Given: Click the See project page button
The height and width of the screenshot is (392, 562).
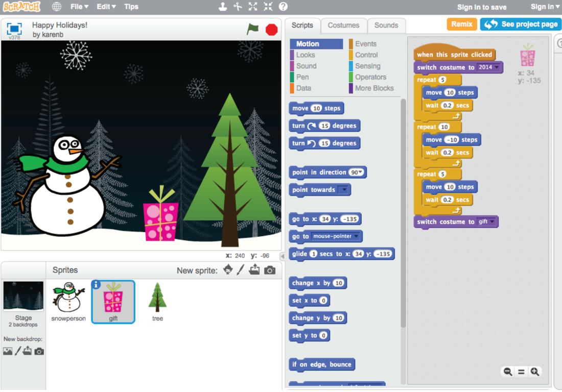Looking at the screenshot, I should click(x=521, y=24).
